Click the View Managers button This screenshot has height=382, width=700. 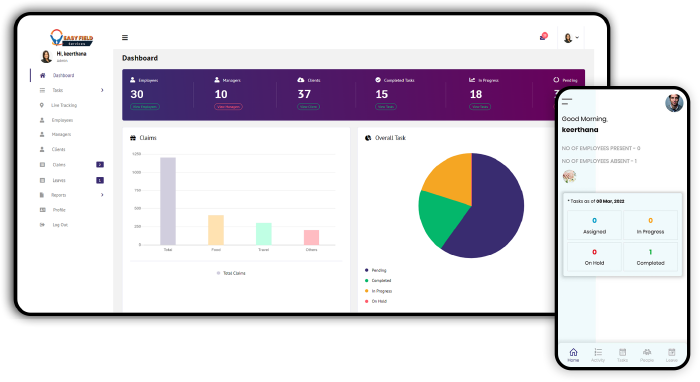click(228, 107)
